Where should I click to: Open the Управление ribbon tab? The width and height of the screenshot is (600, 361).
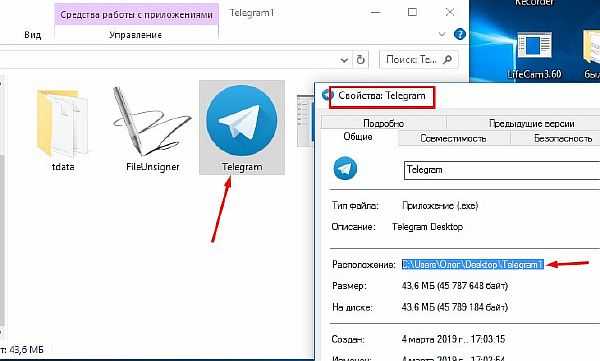point(135,35)
